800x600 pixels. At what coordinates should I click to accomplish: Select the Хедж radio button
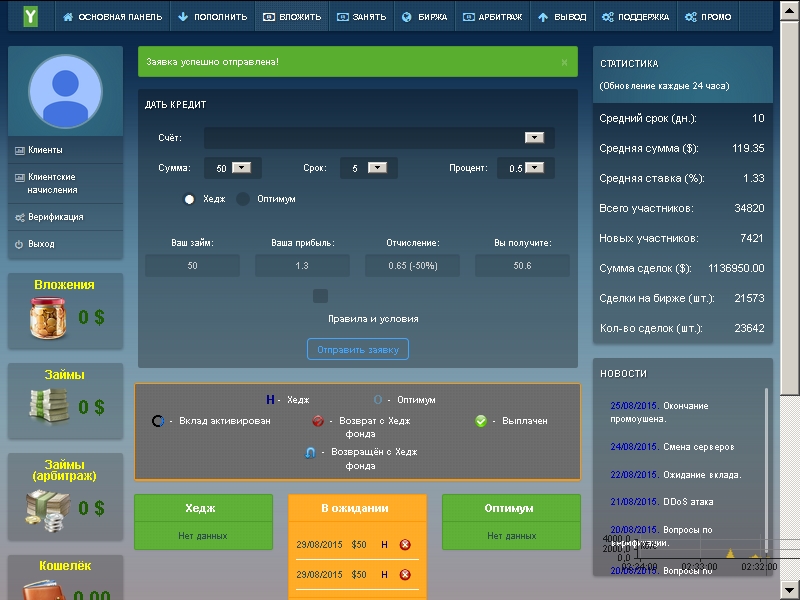pyautogui.click(x=189, y=199)
